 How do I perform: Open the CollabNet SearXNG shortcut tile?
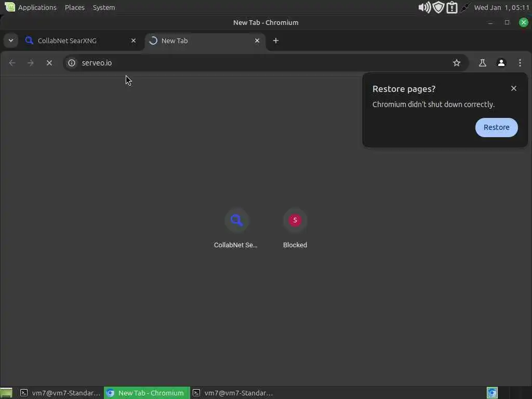pyautogui.click(x=236, y=229)
